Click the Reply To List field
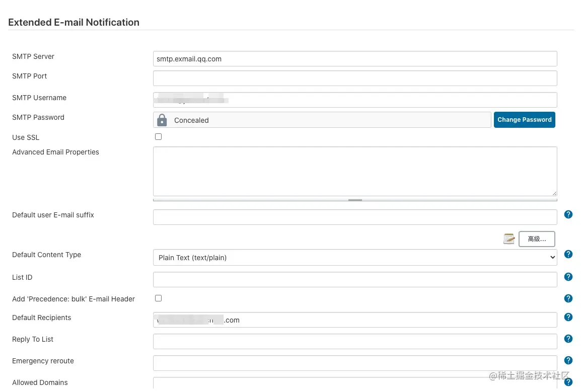Image resolution: width=581 pixels, height=392 pixels. (x=355, y=342)
